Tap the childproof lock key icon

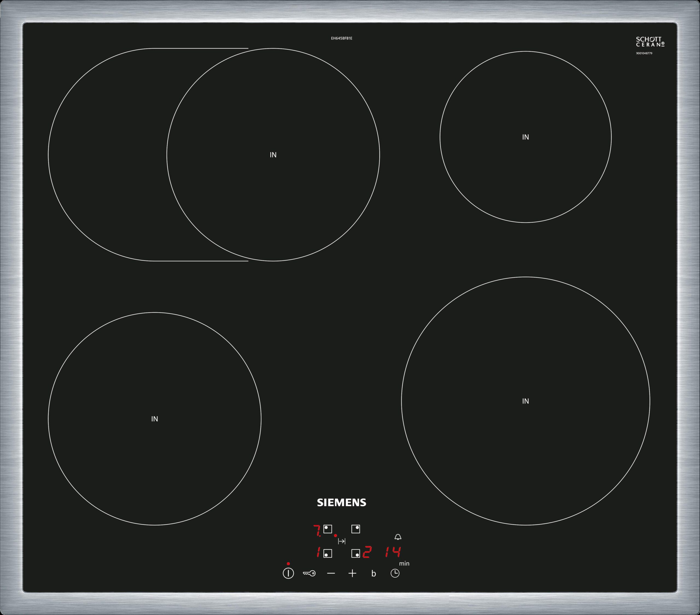coord(309,573)
